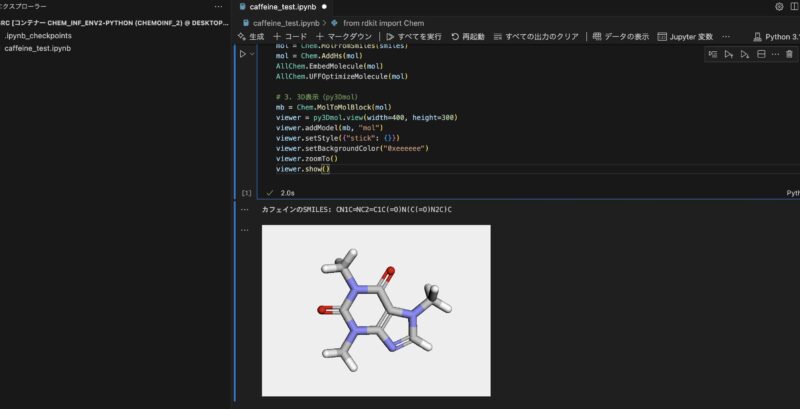Click the 2.0s execution time status
The height and width of the screenshot is (409, 800).
pos(287,193)
